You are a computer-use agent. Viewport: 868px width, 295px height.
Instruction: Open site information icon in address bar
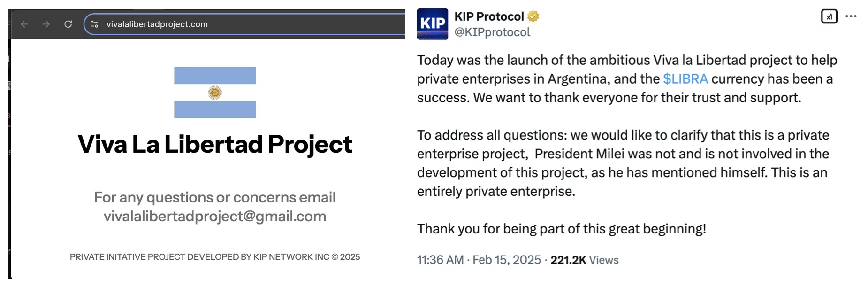[94, 24]
